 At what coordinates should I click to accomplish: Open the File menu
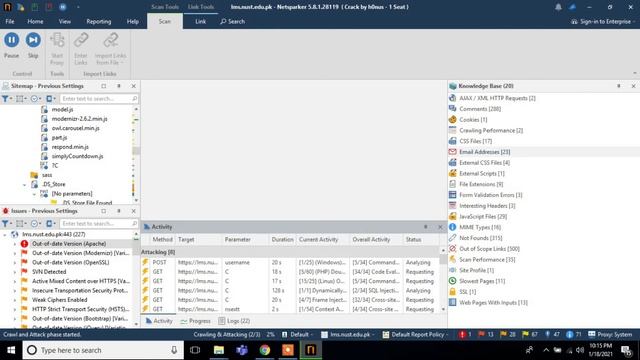pos(10,22)
